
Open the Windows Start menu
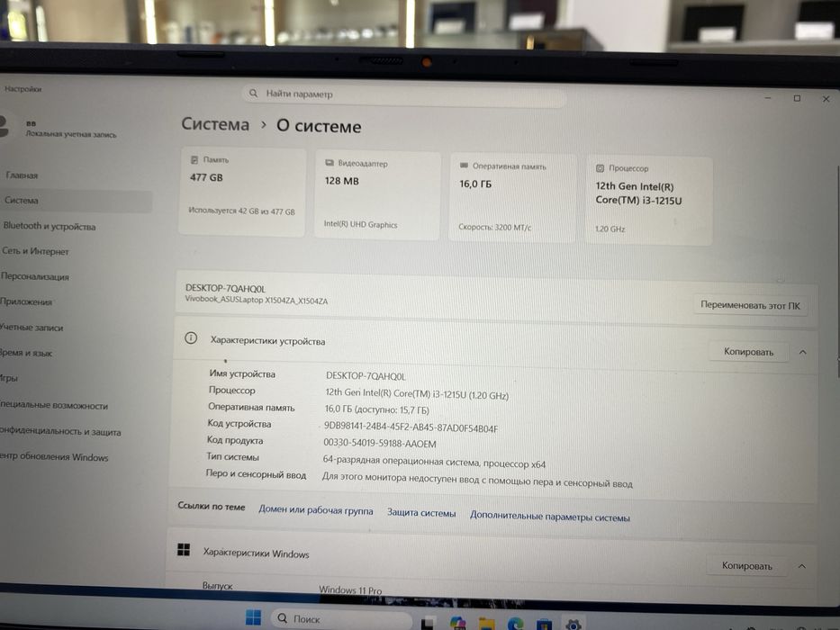253,617
